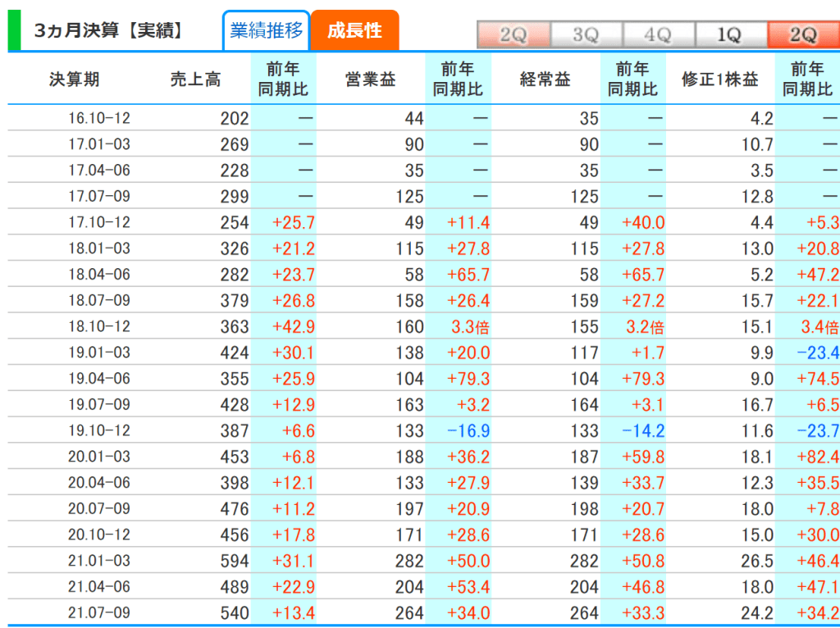Select the 修正1株益 column header
The image size is (840, 628).
coord(720,80)
